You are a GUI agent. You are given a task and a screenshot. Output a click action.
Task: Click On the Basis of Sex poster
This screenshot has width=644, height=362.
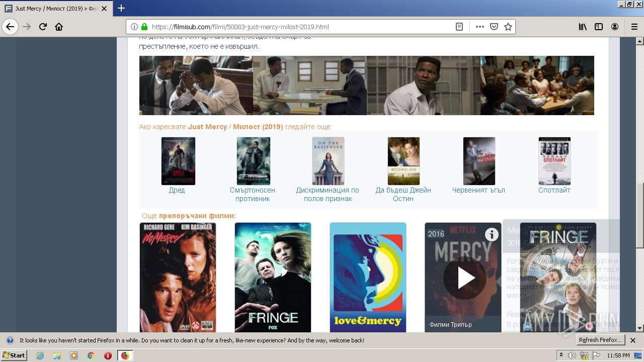click(x=328, y=161)
